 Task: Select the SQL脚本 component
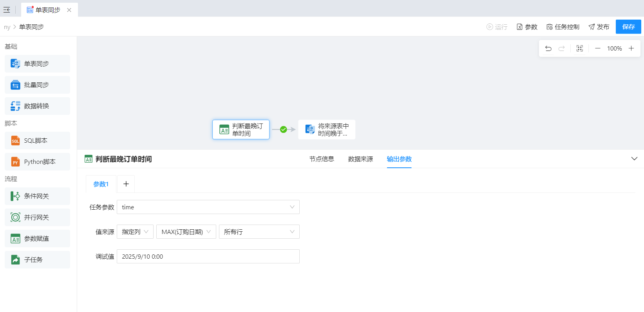(37, 140)
